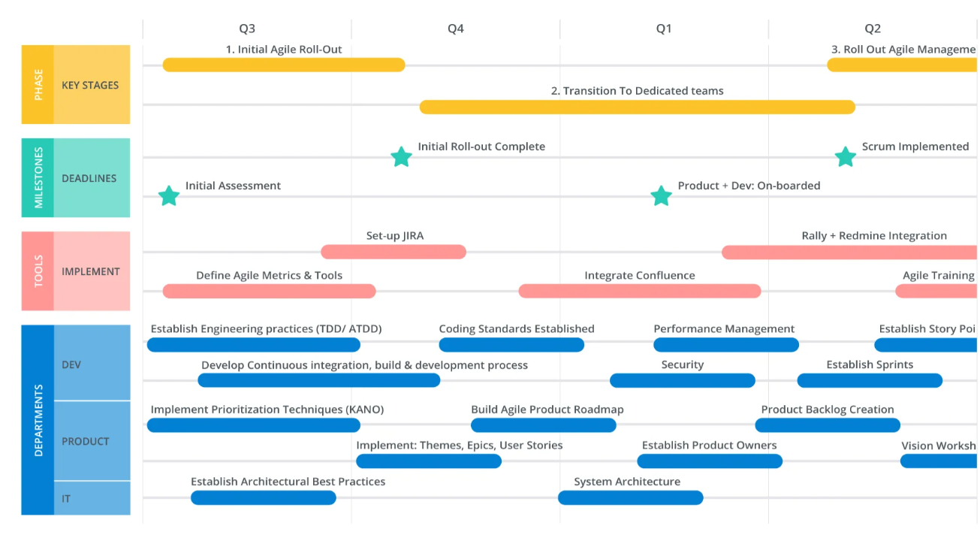Viewport: 980px width, 535px height.
Task: Click the DEADLINES row label
Action: 92,178
